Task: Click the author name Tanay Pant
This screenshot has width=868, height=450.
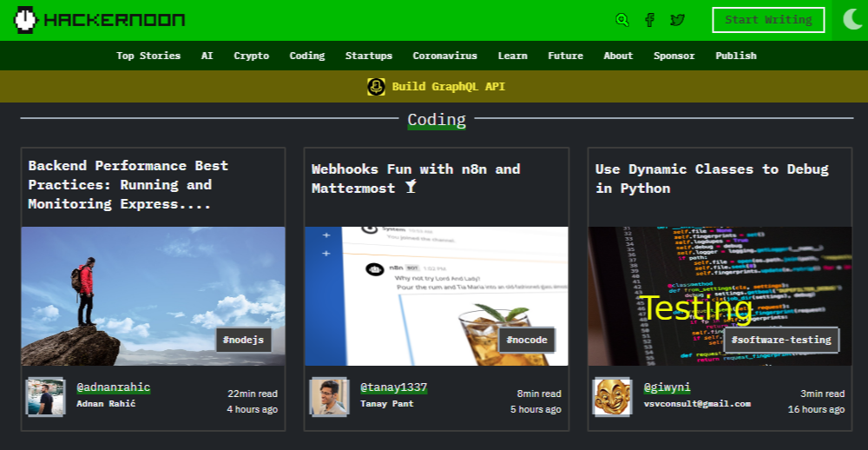Action: click(387, 403)
